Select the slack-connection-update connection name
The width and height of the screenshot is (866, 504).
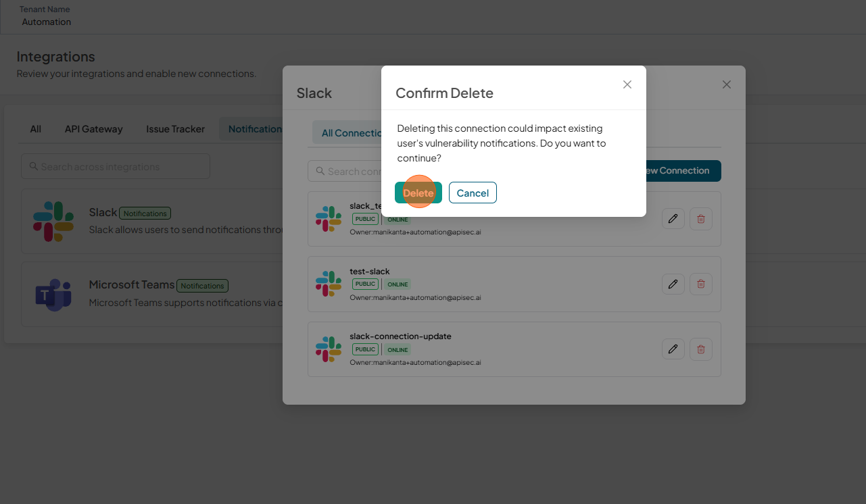tap(400, 336)
